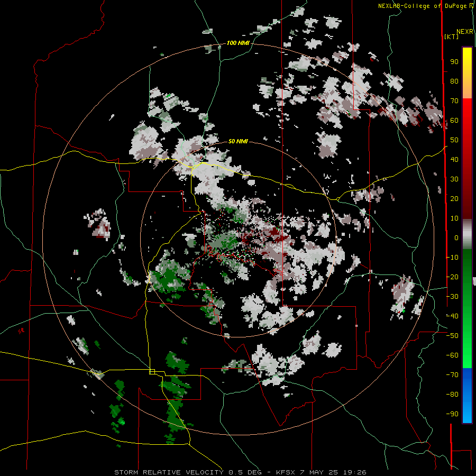The height and width of the screenshot is (476, 476).
Task: Select the -80 value on velocity scale
Action: point(452,395)
